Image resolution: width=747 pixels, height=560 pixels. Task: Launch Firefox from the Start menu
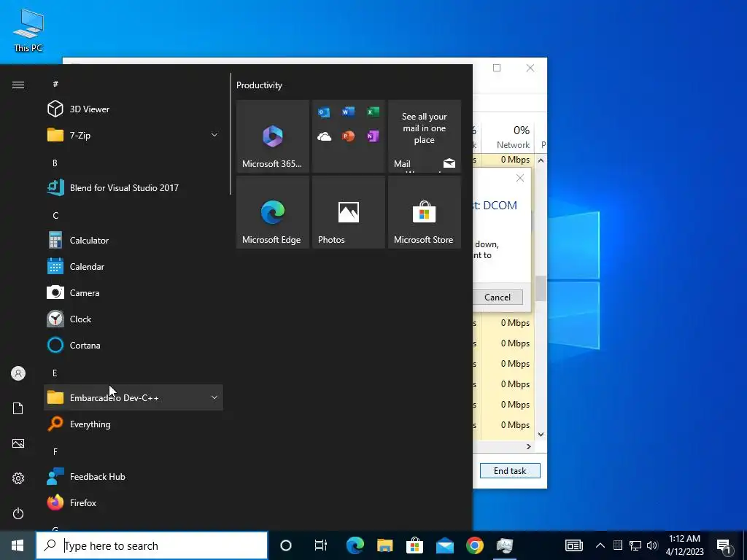133,503
